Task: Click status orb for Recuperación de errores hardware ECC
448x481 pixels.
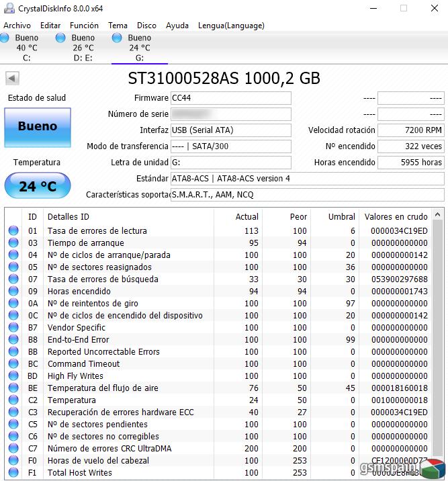Action: click(x=13, y=412)
